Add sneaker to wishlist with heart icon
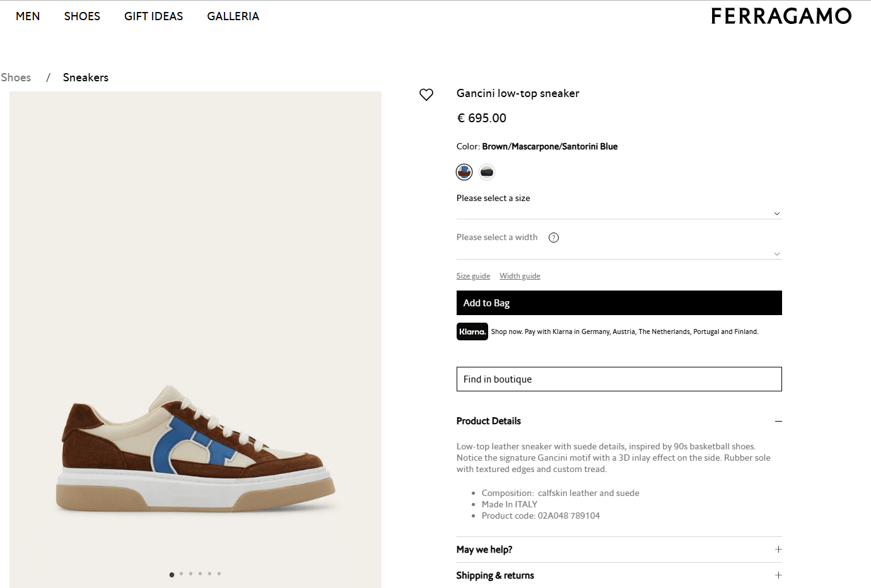This screenshot has width=871, height=588. click(426, 95)
